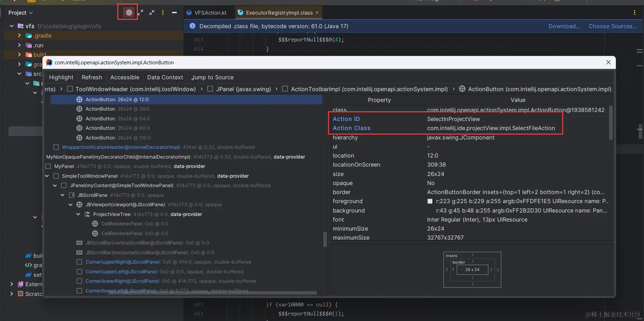The image size is (644, 321).
Task: Collapse all nodes in the Project panel
Action: pyautogui.click(x=152, y=13)
